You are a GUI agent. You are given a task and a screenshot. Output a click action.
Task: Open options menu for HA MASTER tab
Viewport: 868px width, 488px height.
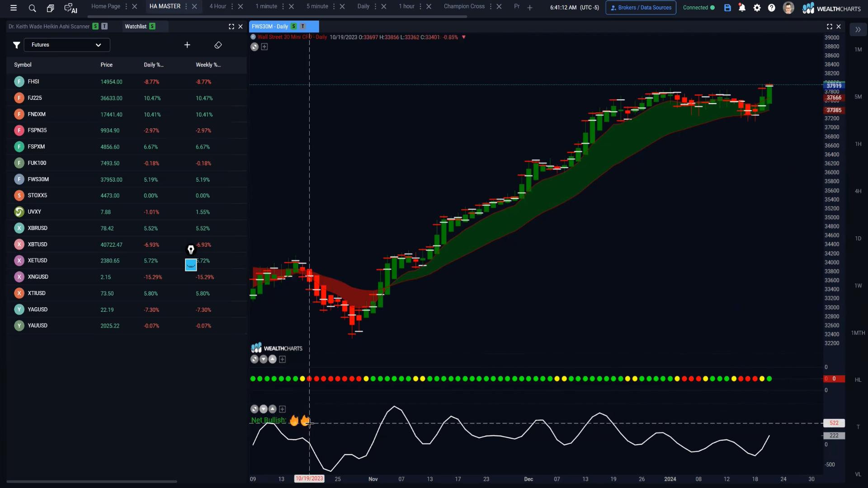[186, 6]
